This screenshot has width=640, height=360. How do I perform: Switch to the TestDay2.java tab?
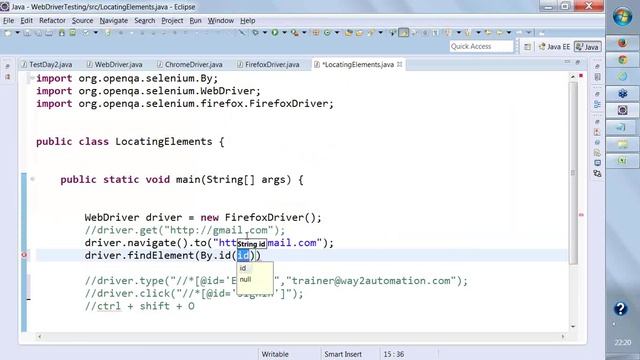pos(47,64)
